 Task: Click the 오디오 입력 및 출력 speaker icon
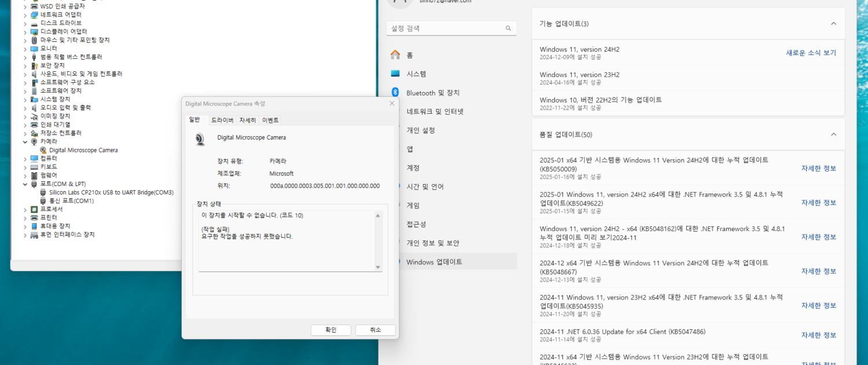pos(34,108)
